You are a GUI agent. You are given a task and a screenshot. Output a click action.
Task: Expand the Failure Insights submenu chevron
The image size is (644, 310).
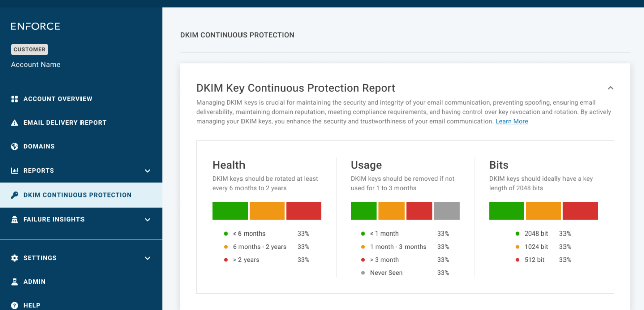point(147,219)
